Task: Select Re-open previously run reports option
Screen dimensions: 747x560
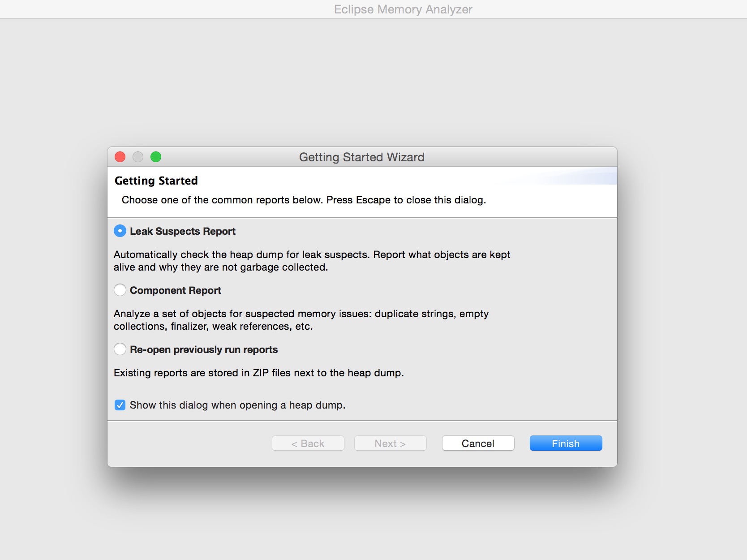Action: point(120,349)
